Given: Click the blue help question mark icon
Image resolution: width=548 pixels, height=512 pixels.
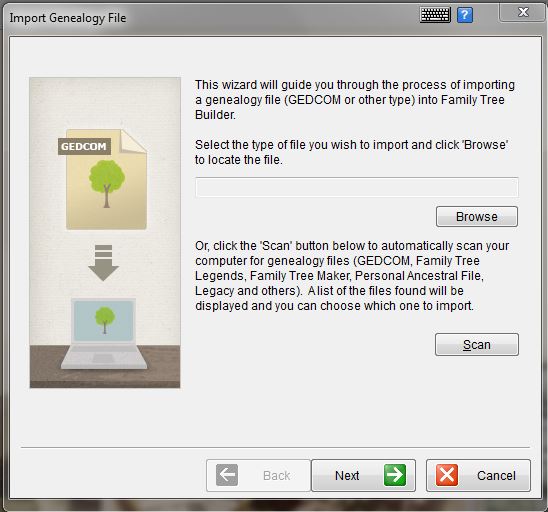Looking at the screenshot, I should point(465,15).
